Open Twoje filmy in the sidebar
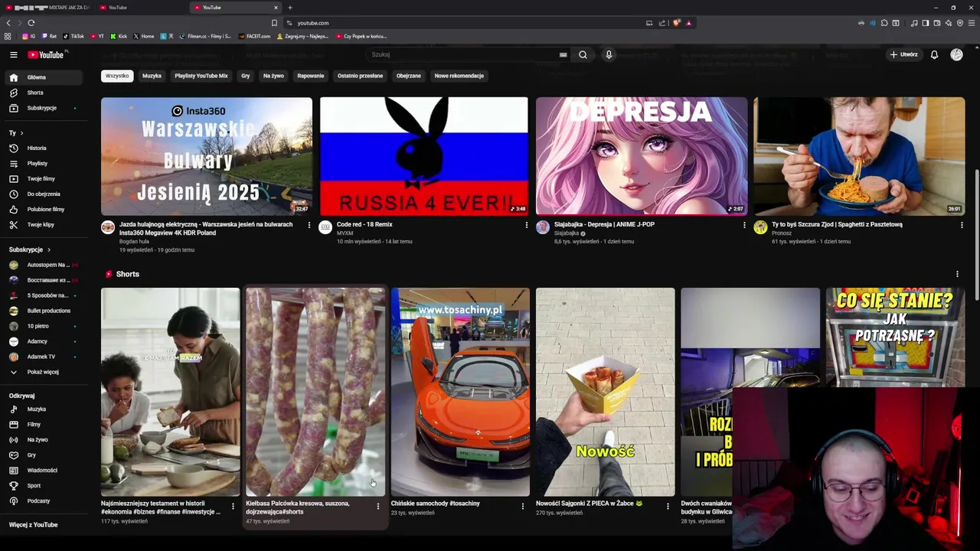Image resolution: width=980 pixels, height=551 pixels. pos(44,178)
